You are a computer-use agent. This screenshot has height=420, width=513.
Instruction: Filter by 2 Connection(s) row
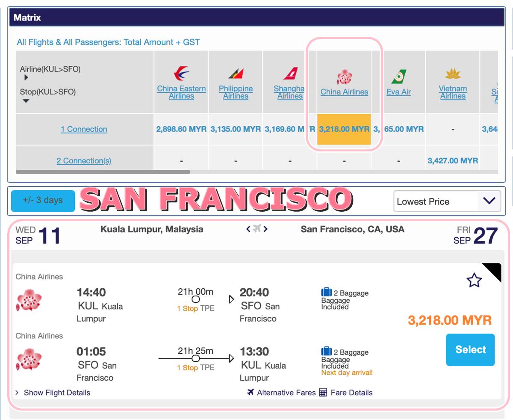coord(84,161)
